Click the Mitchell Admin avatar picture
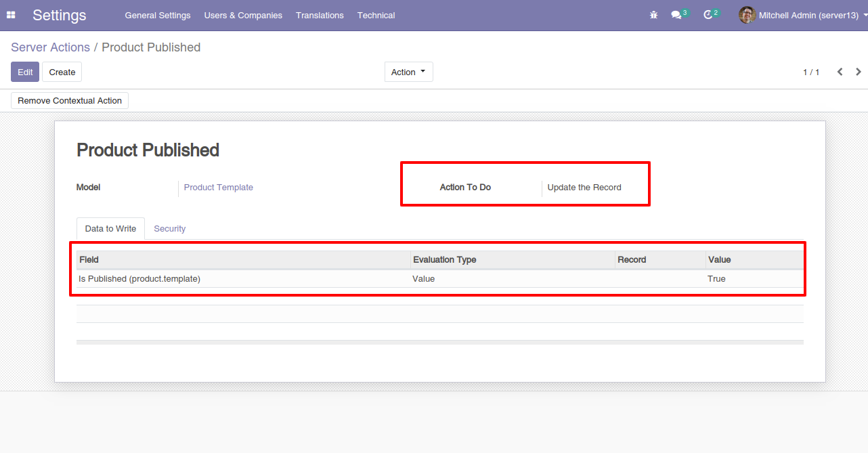868x453 pixels. click(747, 15)
